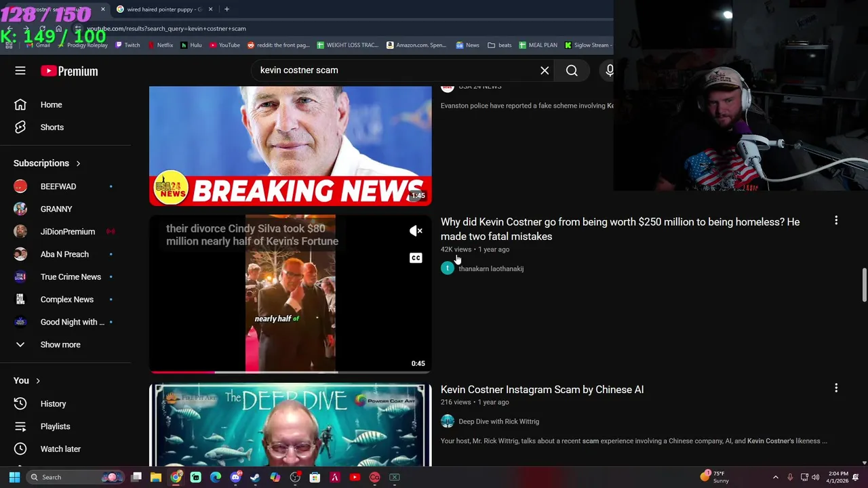Visit the thanakarn laothanakij channel name
868x488 pixels.
[491, 269]
